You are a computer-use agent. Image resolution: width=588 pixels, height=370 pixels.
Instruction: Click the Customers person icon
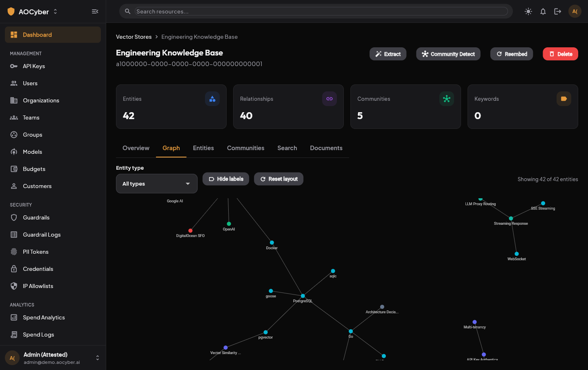(x=14, y=186)
